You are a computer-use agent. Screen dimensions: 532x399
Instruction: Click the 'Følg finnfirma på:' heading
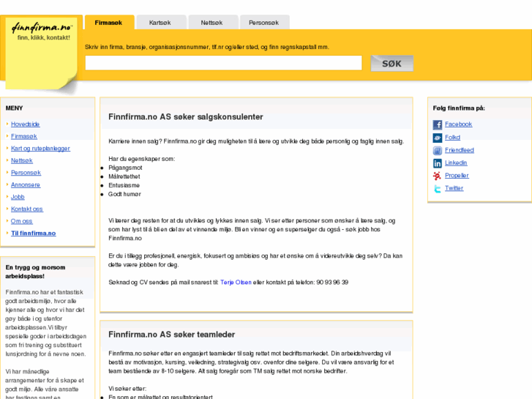pos(459,108)
